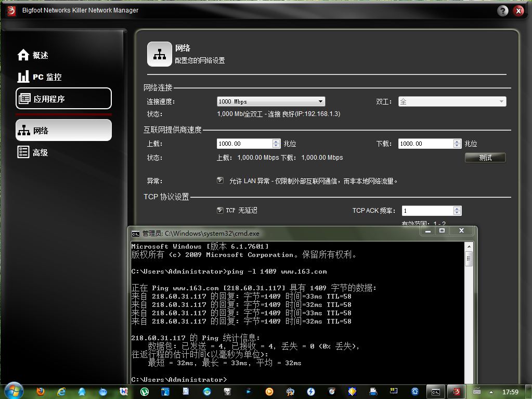This screenshot has height=399, width=532.
Task: Open the compass-like taskbar icon
Action: (332, 392)
